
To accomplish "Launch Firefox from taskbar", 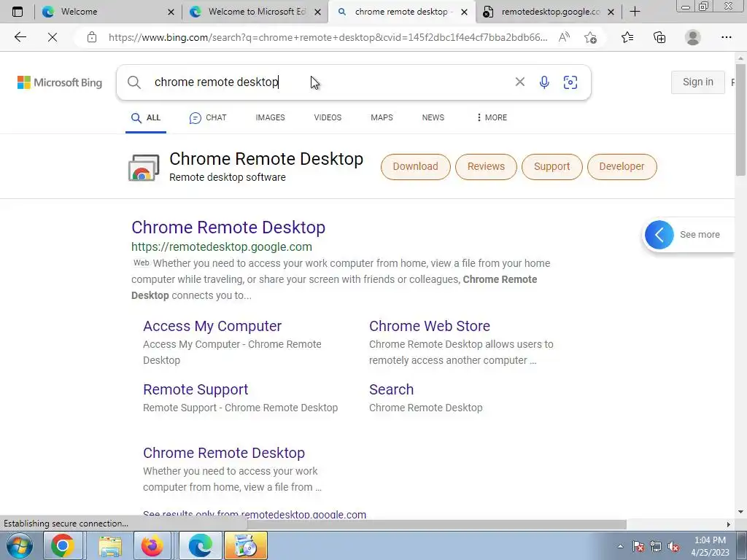I will tap(152, 545).
